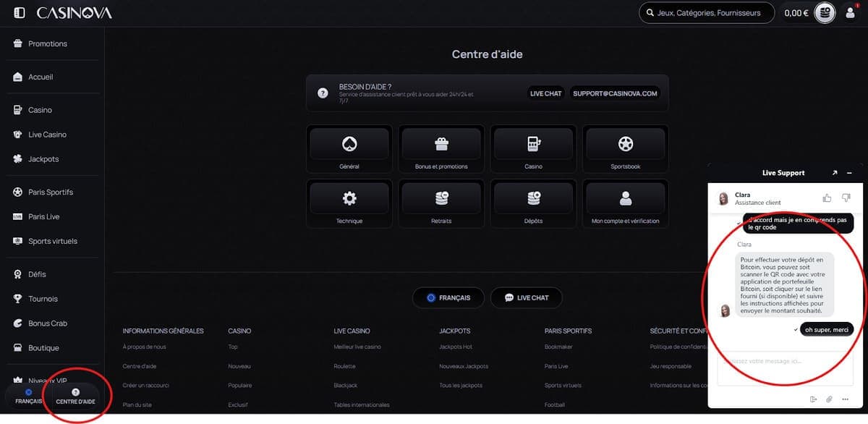Image resolution: width=868 pixels, height=424 pixels.
Task: Open the Général help category
Action: (349, 150)
